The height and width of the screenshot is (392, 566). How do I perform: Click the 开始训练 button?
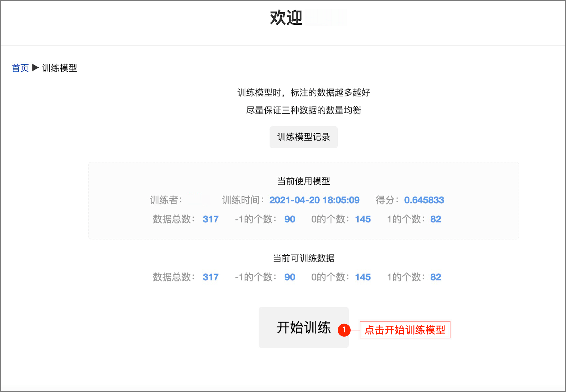tap(304, 327)
